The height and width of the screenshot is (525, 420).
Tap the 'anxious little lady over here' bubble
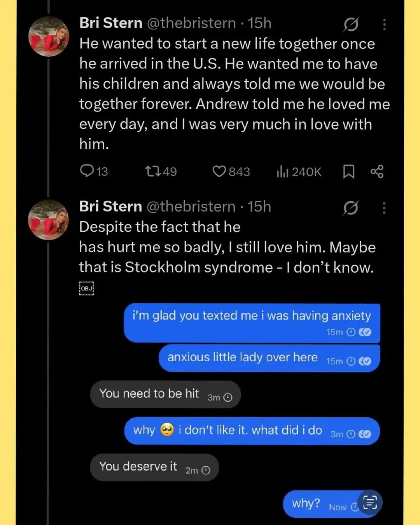pyautogui.click(x=269, y=358)
